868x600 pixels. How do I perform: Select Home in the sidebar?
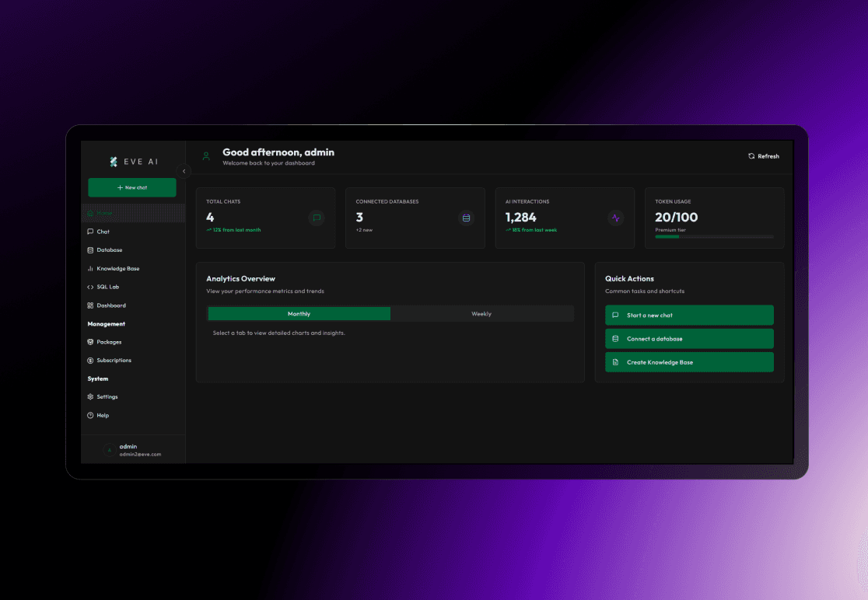point(133,213)
